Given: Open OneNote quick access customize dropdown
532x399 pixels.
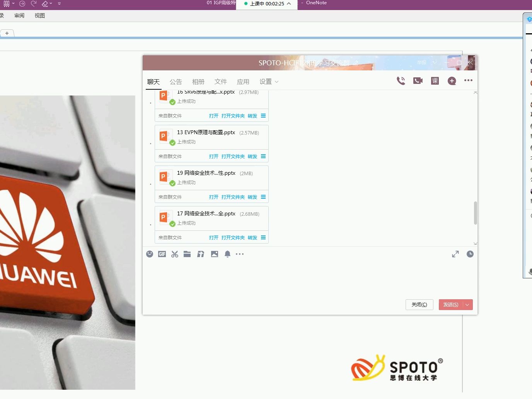Looking at the screenshot, I should pyautogui.click(x=59, y=3).
